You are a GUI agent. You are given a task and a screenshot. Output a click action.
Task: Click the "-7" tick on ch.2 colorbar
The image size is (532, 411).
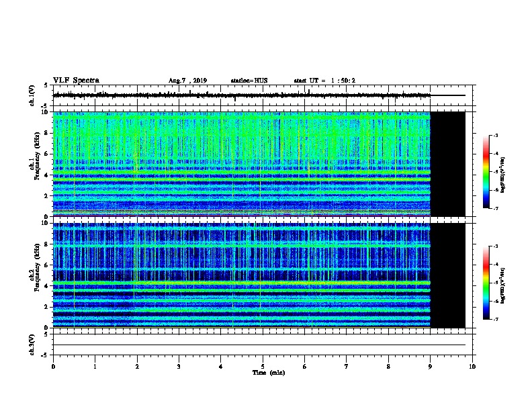point(495,320)
